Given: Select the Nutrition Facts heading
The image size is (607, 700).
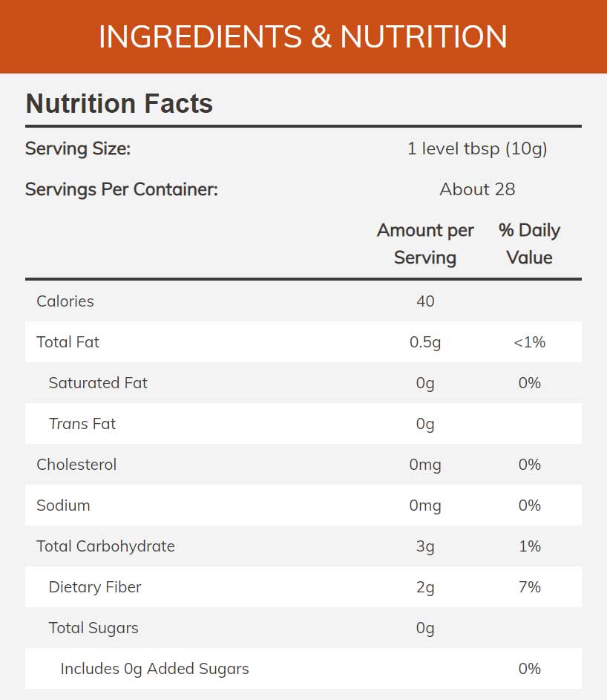Looking at the screenshot, I should pyautogui.click(x=119, y=103).
